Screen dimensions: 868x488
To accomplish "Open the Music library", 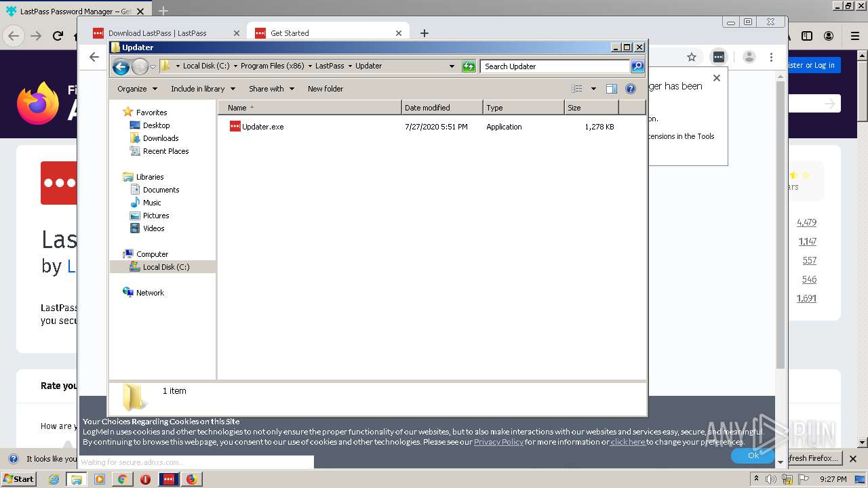I will (152, 203).
